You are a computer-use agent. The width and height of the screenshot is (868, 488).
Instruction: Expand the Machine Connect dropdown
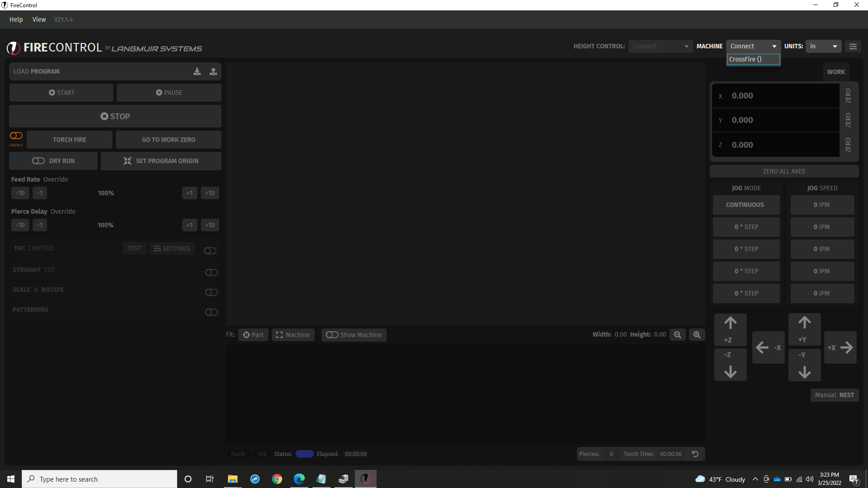[x=753, y=47]
